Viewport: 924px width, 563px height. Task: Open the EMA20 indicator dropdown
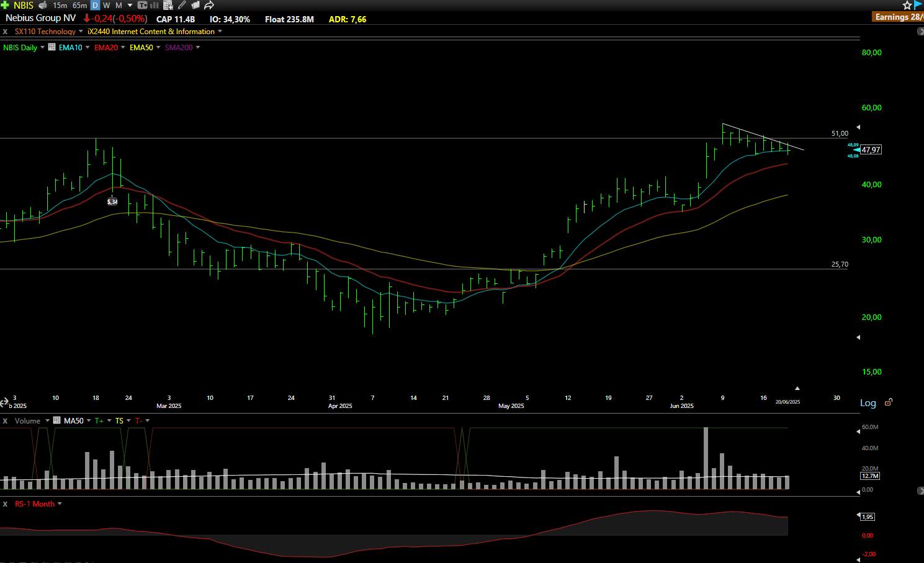123,47
